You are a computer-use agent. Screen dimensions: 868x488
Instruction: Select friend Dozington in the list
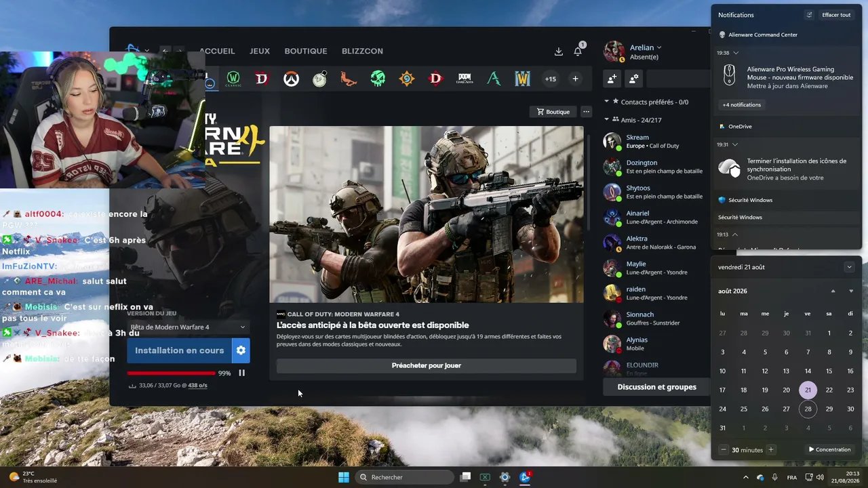click(653, 167)
